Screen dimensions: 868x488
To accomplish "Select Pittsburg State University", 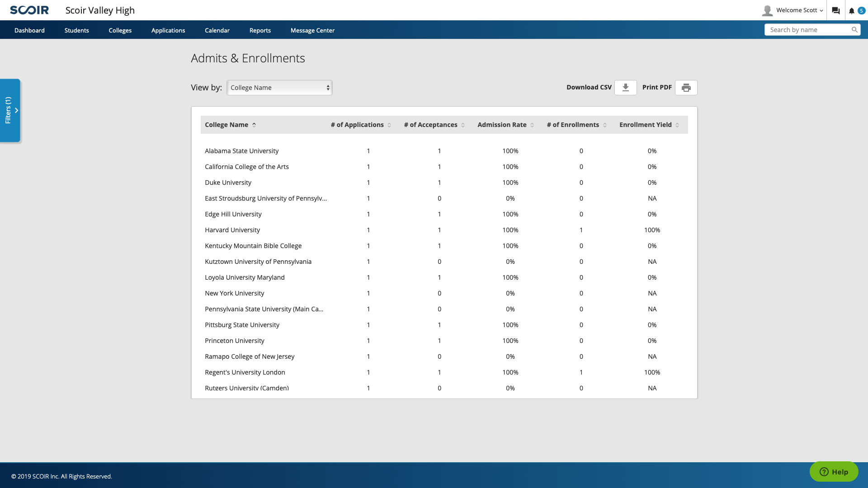I will (x=242, y=325).
